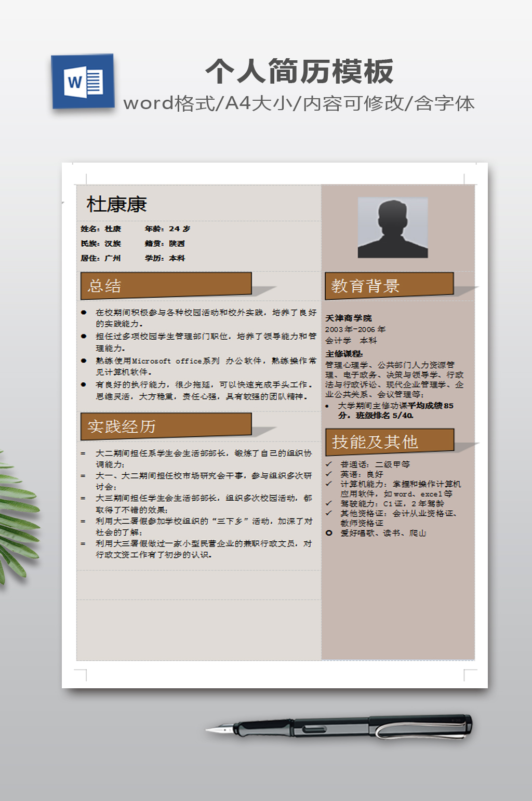
Task: Click the item starting 大一、大二期间担任校市场
Action: pyautogui.click(x=204, y=481)
